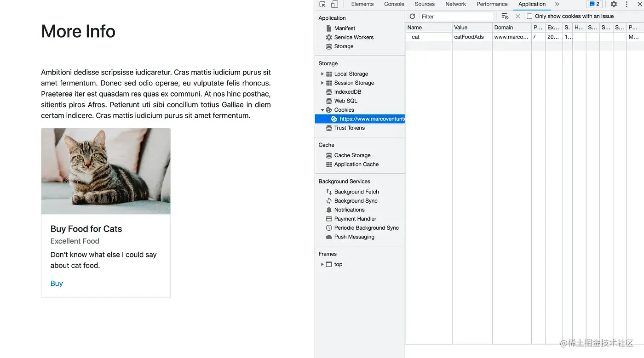Open DevTools settings gear
The height and width of the screenshot is (358, 644).
click(x=614, y=4)
